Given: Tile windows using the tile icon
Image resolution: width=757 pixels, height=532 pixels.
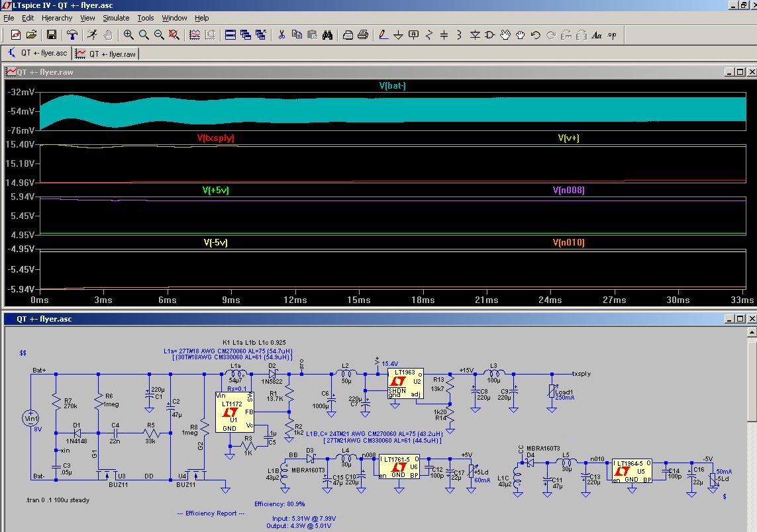Looking at the screenshot, I should (x=230, y=34).
